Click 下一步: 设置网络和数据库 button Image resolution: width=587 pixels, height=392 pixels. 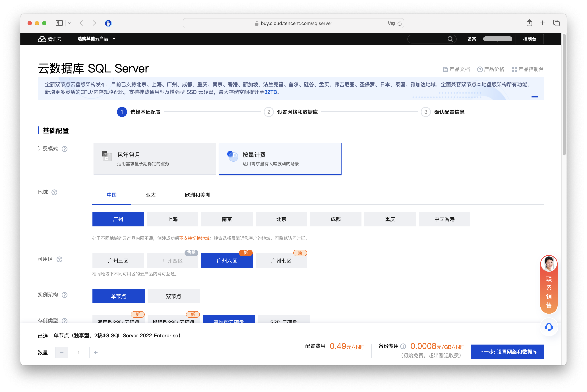click(507, 352)
